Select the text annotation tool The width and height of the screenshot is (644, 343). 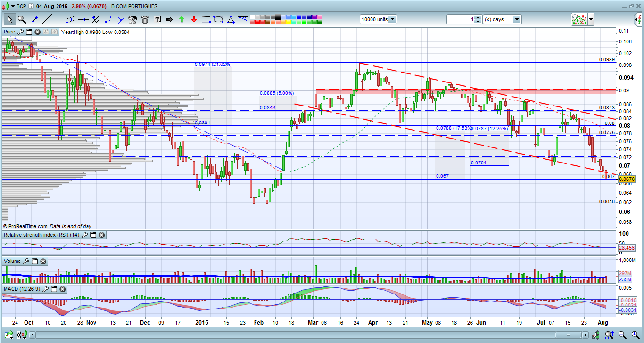click(x=157, y=19)
